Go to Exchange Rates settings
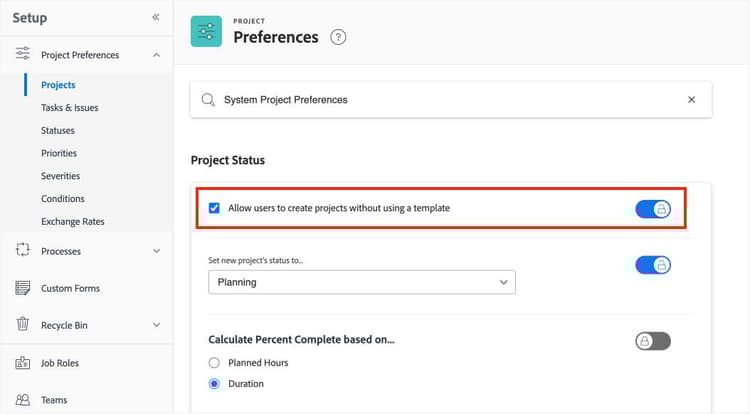This screenshot has height=414, width=750. tap(72, 221)
